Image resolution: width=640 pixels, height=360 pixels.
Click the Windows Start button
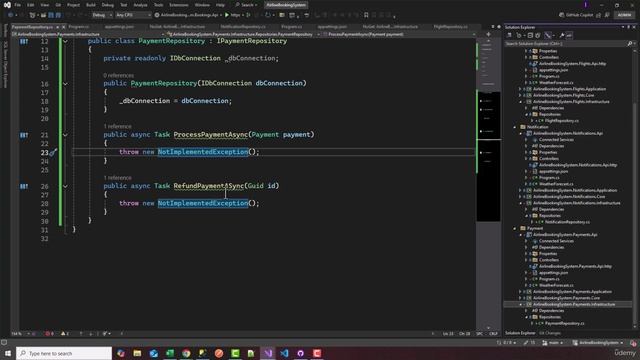[8, 353]
